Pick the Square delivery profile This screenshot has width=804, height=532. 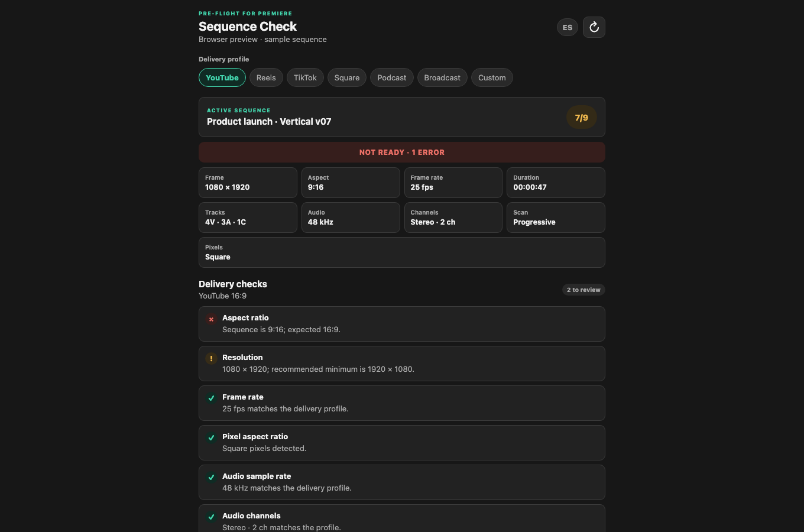pyautogui.click(x=347, y=77)
